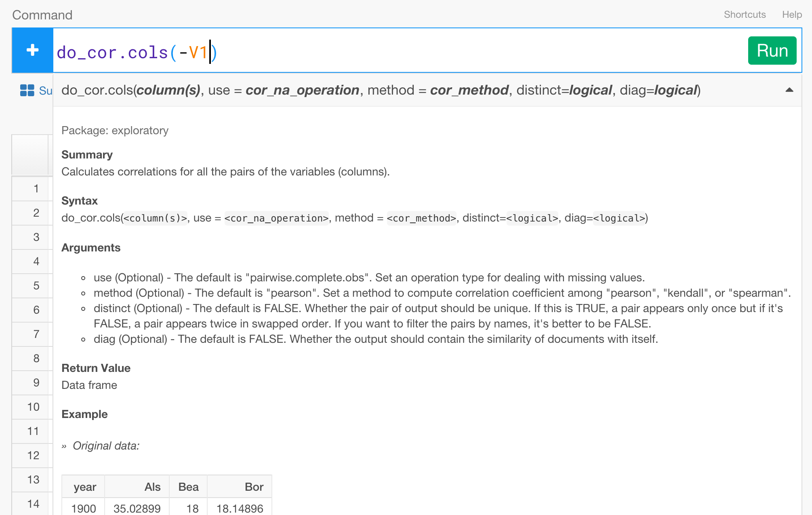The image size is (812, 515).
Task: Click the Summary grid view icon
Action: coord(27,91)
